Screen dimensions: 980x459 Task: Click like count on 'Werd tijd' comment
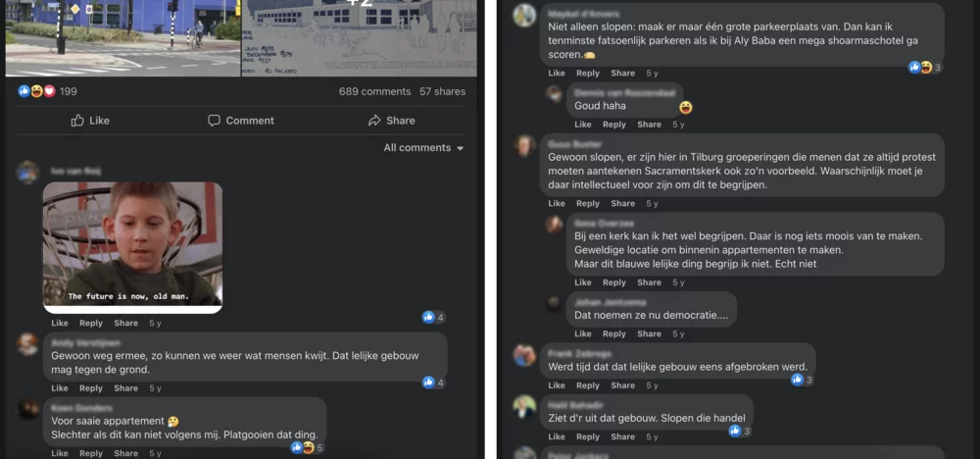[802, 380]
